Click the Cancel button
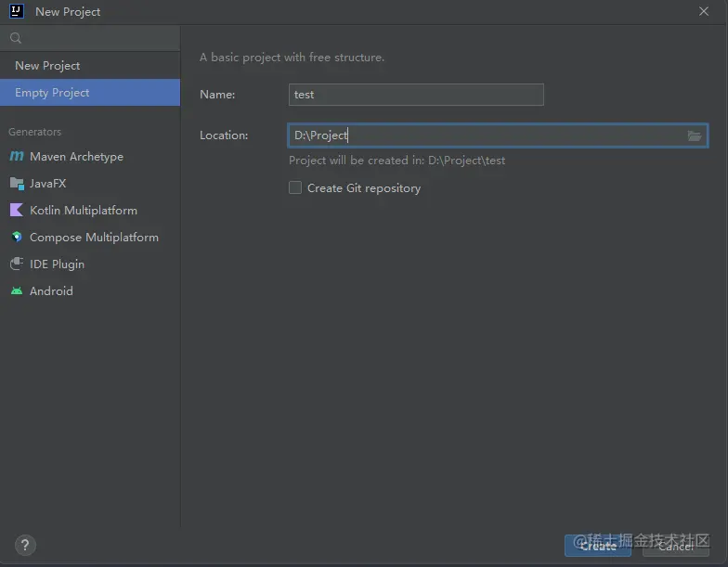The height and width of the screenshot is (567, 728). [676, 546]
